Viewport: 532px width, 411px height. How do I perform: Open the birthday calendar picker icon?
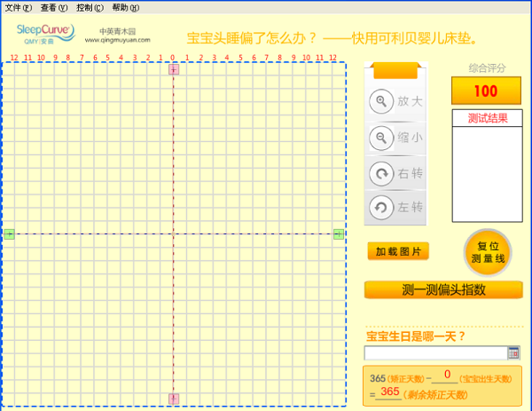(513, 353)
